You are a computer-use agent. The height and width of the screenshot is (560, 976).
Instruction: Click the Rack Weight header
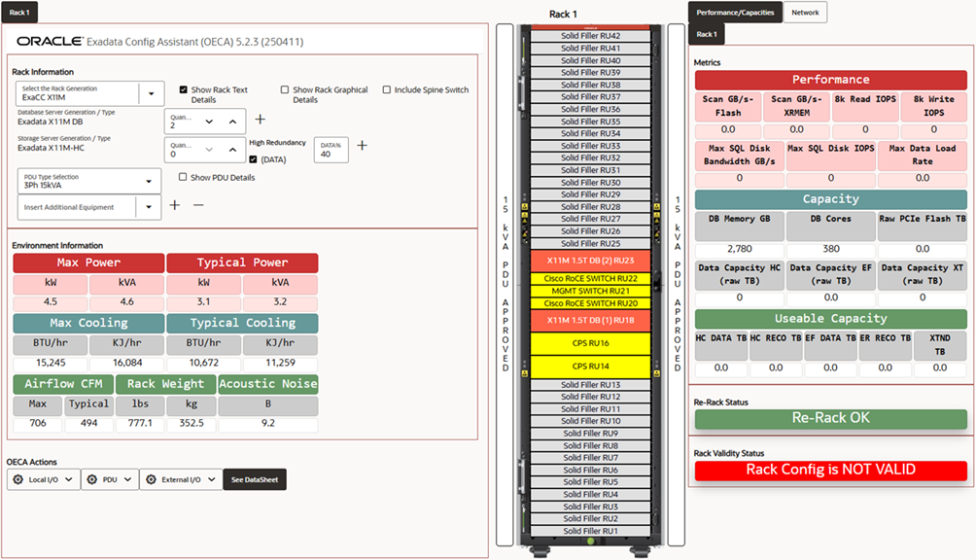[x=165, y=384]
